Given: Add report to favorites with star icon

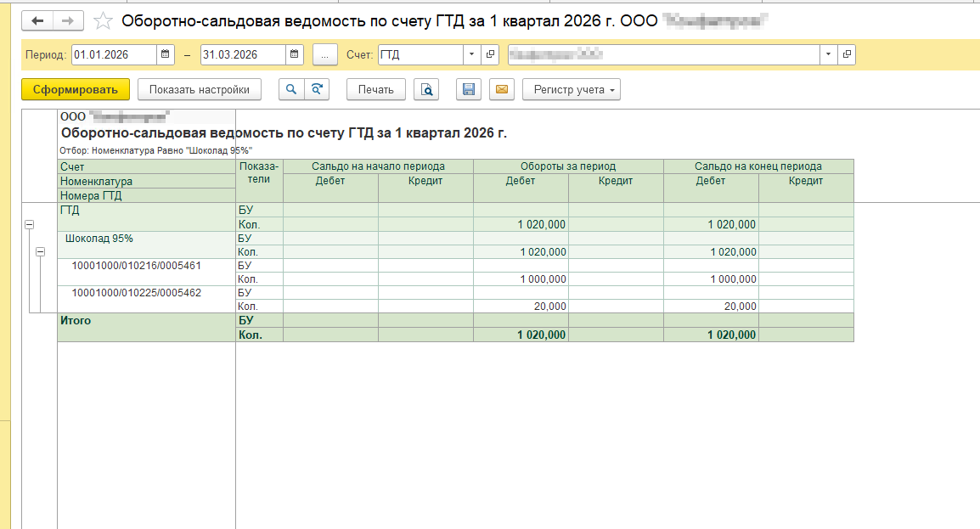Looking at the screenshot, I should coord(103,21).
